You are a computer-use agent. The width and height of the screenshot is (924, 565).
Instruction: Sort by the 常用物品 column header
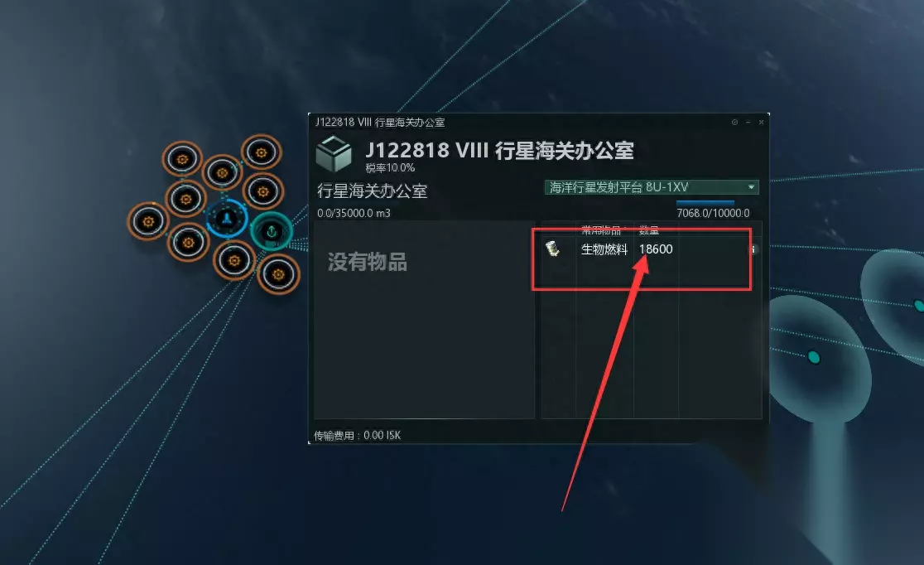tap(602, 230)
